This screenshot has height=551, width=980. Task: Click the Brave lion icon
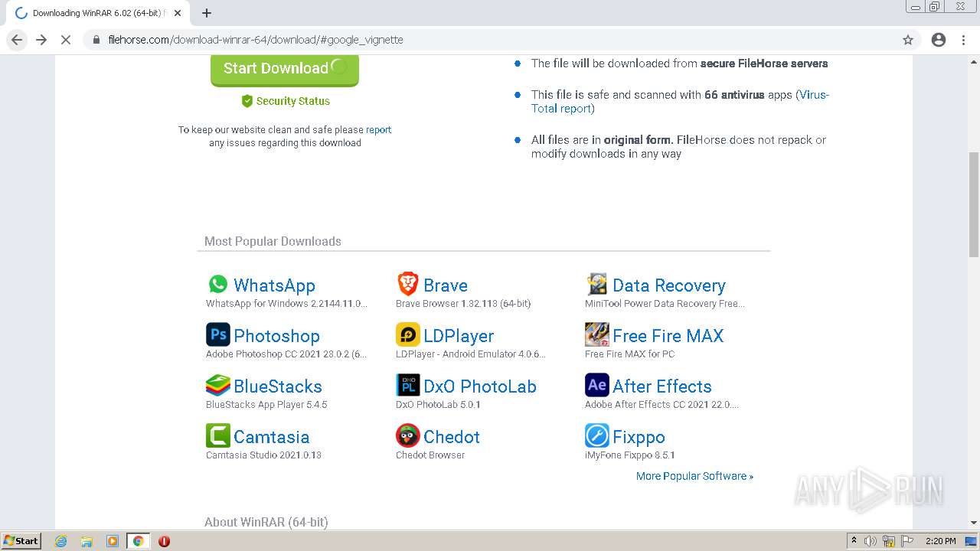(x=408, y=285)
